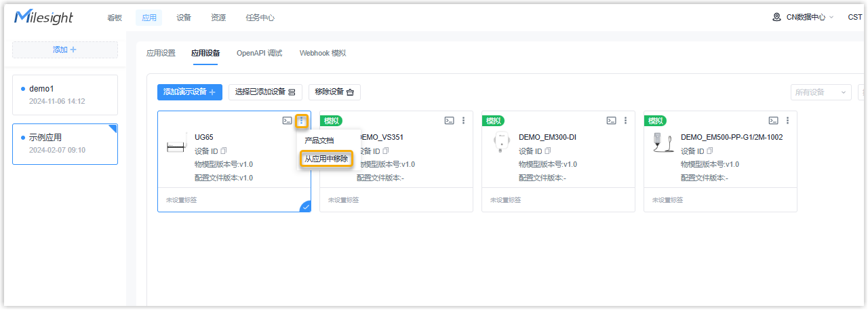The width and height of the screenshot is (868, 310).
Task: Click the 模拟 badge on DEMO_EM500-PP card
Action: click(656, 121)
